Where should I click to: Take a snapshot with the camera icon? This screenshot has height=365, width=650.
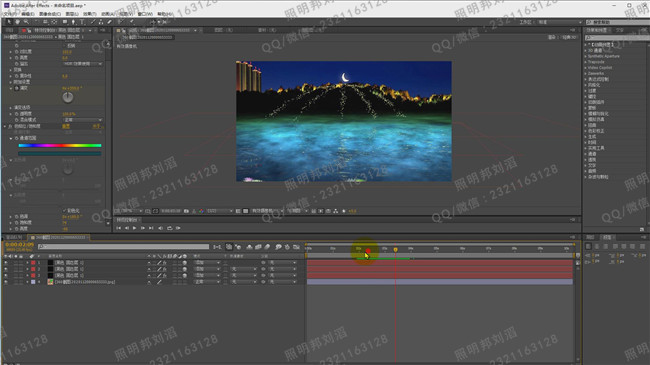click(x=186, y=211)
